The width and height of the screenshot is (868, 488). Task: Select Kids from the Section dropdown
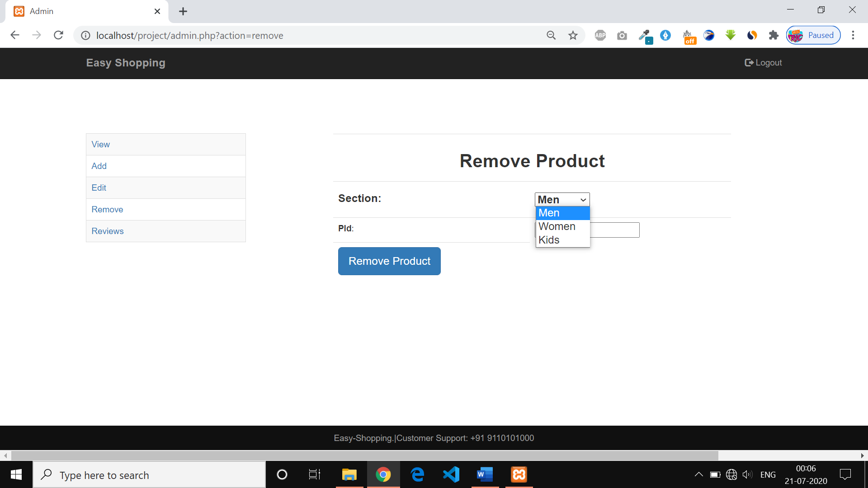[x=549, y=240]
